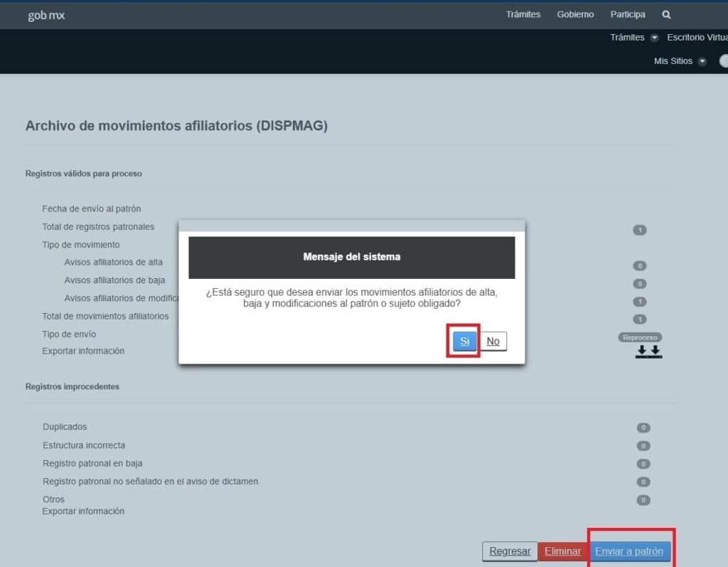
Task: Expand the Mis Sitios dropdown arrow
Action: point(702,61)
